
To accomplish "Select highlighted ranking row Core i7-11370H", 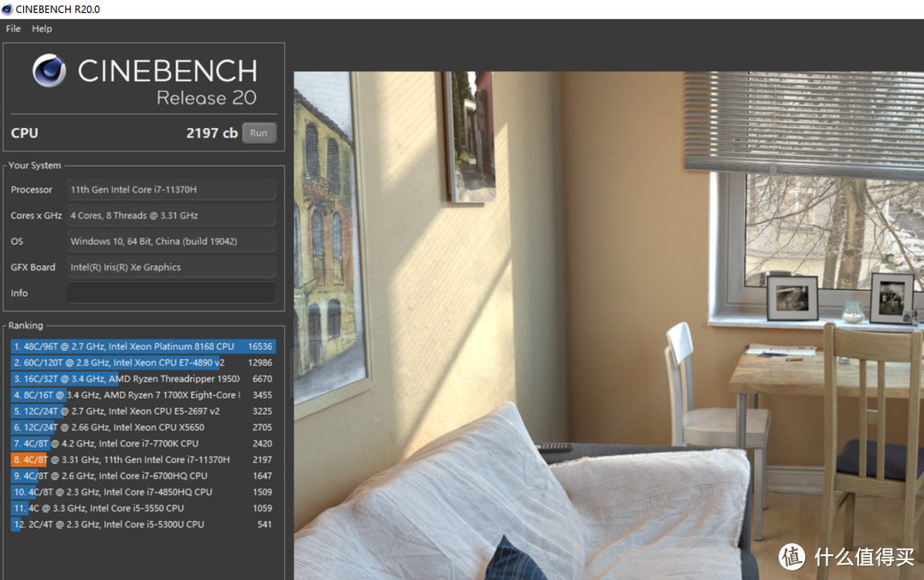I will [x=143, y=459].
